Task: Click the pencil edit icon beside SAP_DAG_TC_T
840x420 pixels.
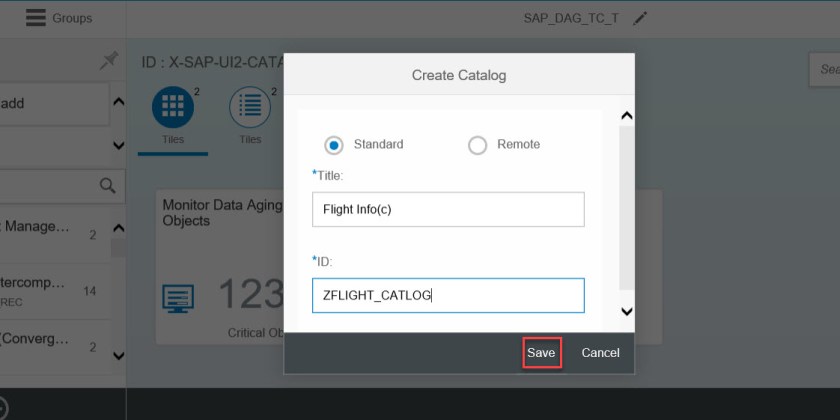Action: click(641, 18)
